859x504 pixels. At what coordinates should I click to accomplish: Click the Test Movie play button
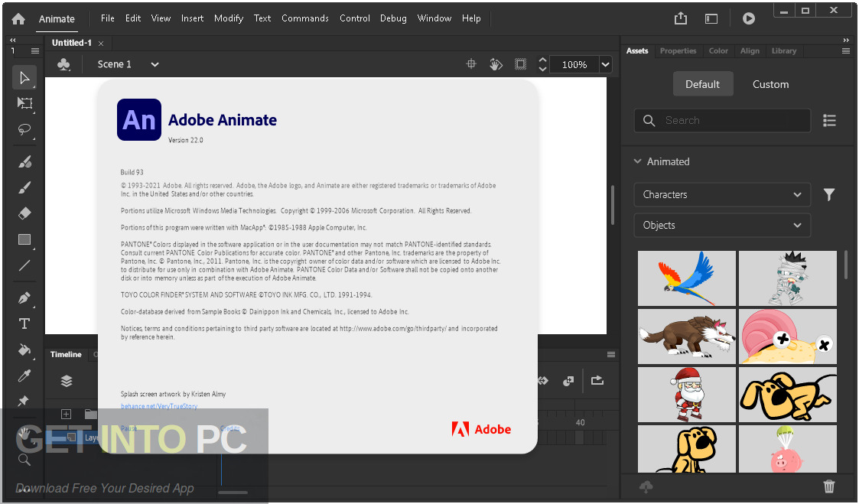[748, 18]
